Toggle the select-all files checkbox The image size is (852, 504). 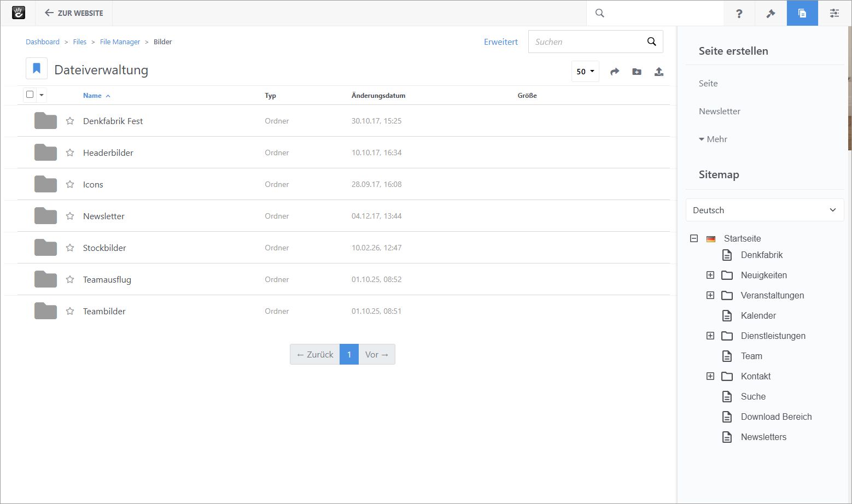point(30,95)
